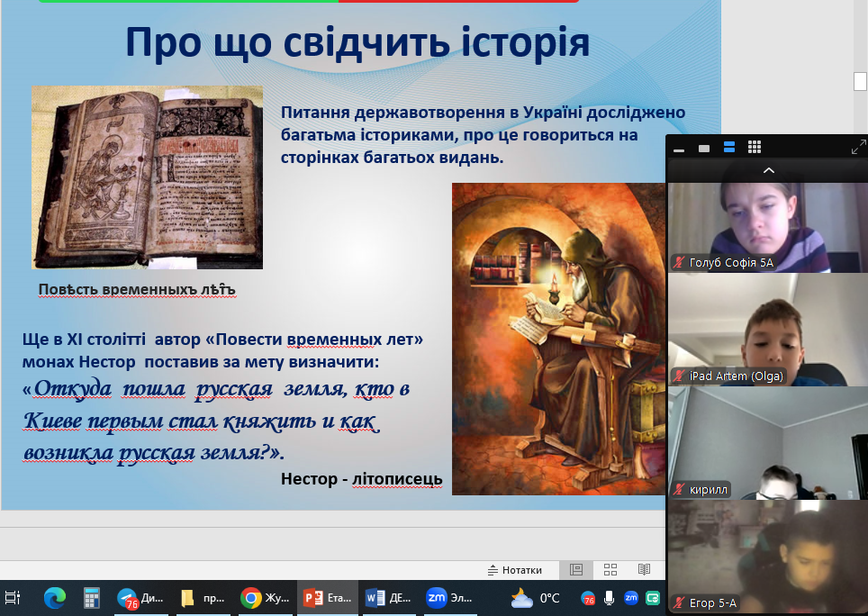Open Calculator from taskbar
The image size is (868, 616).
click(91, 598)
